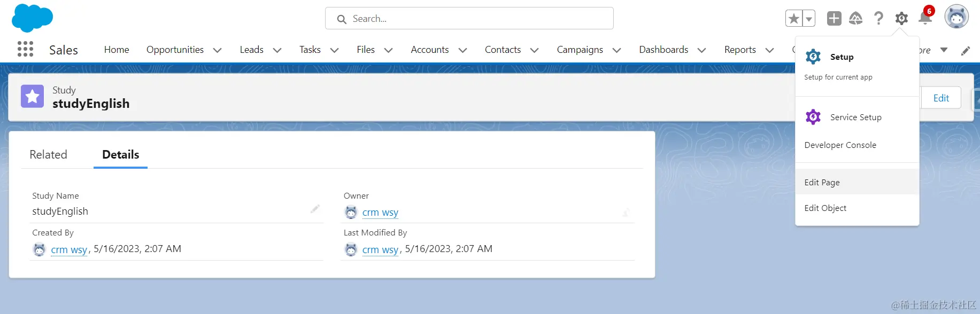Screen dimensions: 980x314
Task: Click the Salesforce cloud logo
Action: click(x=32, y=18)
